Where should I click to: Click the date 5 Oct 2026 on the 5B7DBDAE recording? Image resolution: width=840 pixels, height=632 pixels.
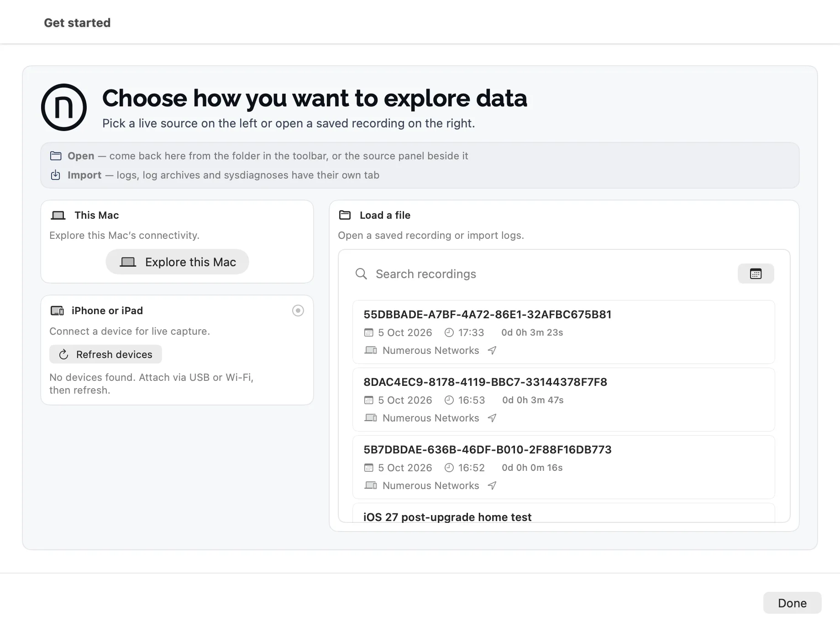[x=405, y=468]
